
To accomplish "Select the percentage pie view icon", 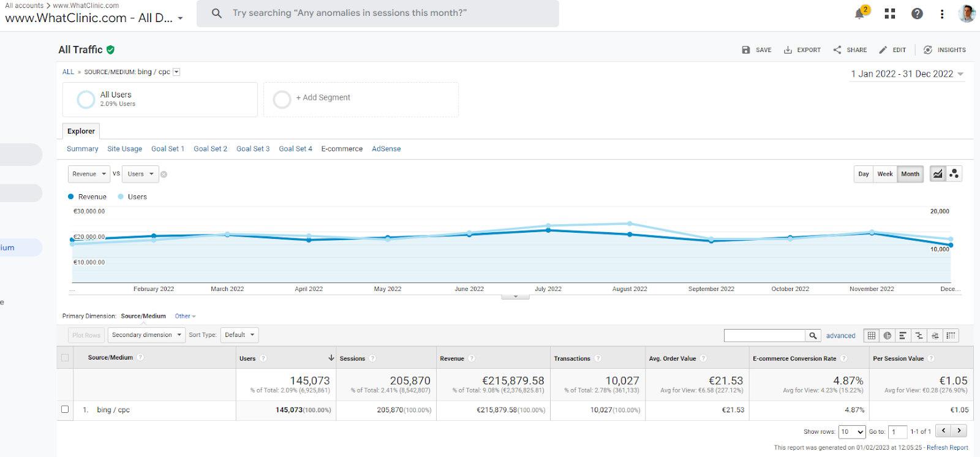I will (888, 336).
